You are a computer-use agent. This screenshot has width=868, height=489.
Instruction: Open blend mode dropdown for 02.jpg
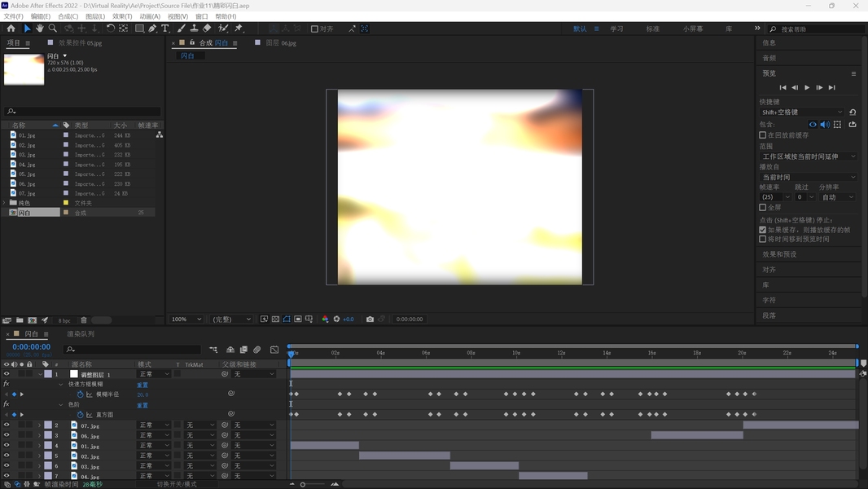[x=154, y=456]
